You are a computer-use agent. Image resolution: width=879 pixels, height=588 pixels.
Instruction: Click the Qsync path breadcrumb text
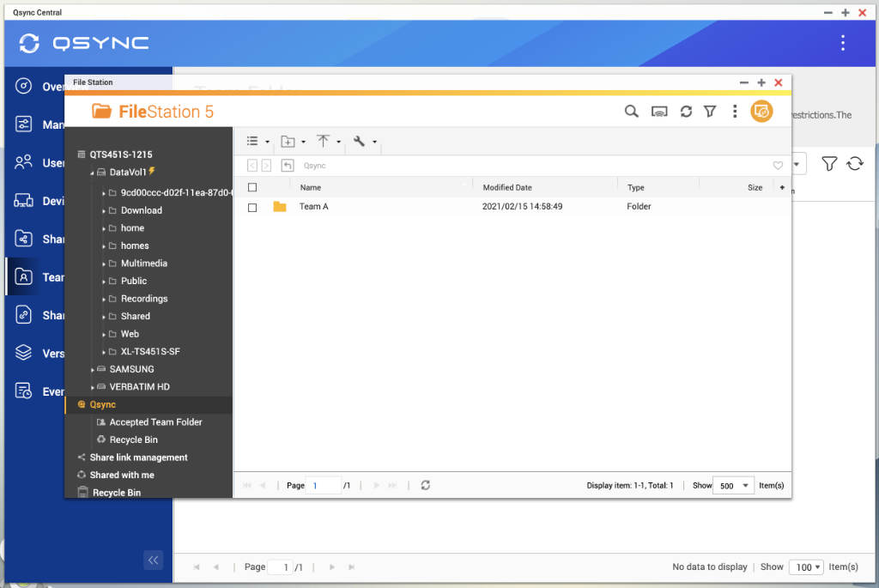[x=314, y=166]
